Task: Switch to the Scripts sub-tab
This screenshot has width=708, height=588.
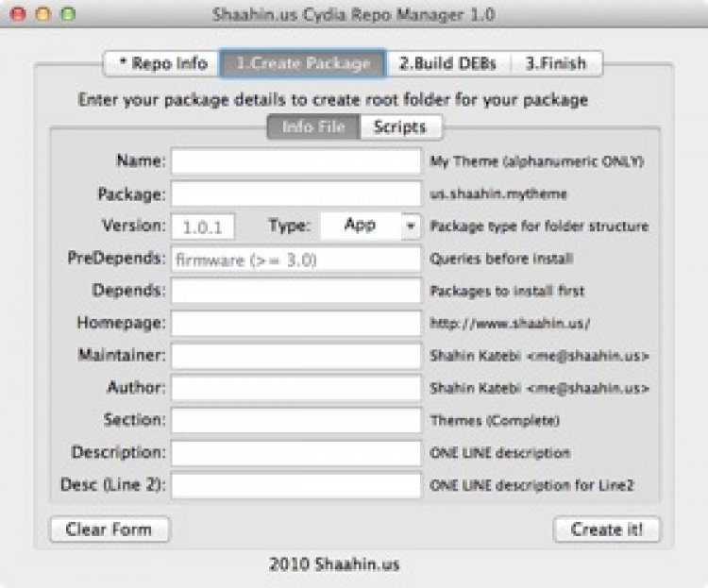Action: [x=400, y=126]
